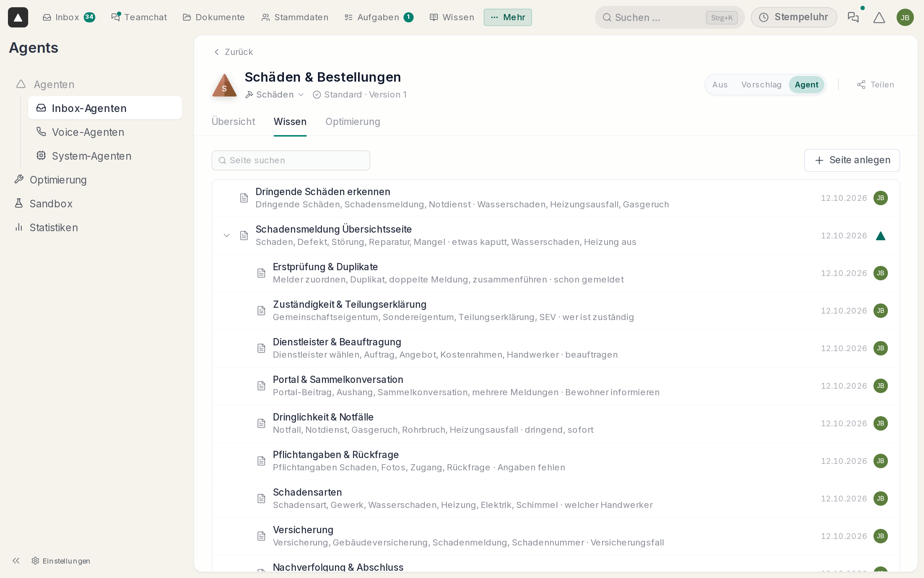Open the Inbox in top navigation
924x578 pixels.
pos(69,17)
